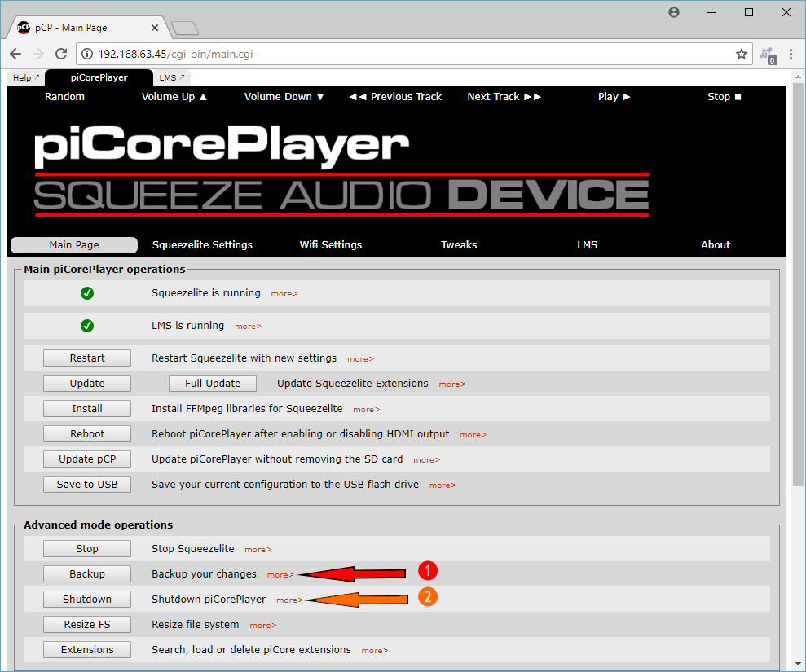Image resolution: width=806 pixels, height=672 pixels.
Task: Click the Update pCP button
Action: pos(87,459)
